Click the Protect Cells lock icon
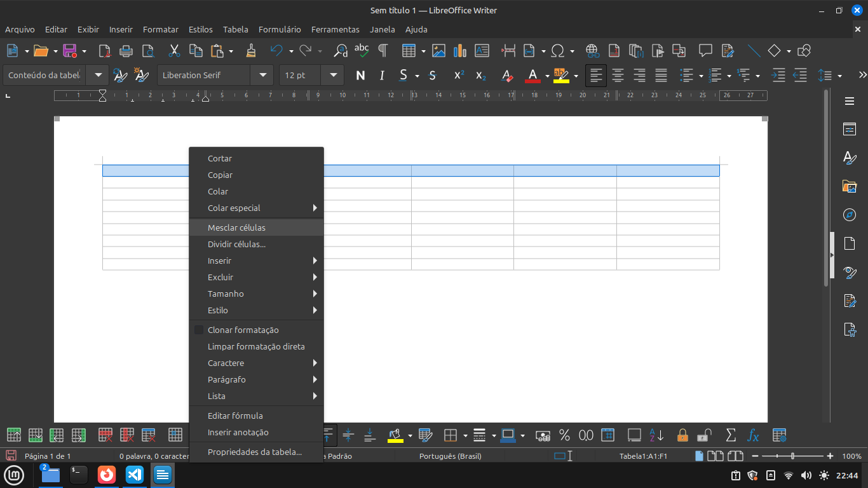 pos(682,435)
